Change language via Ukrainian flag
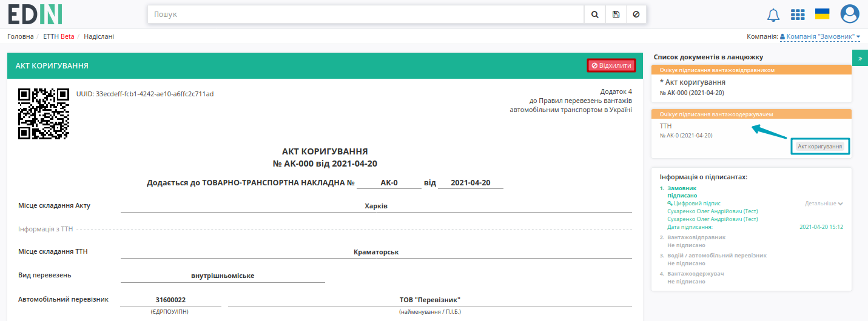Image resolution: width=868 pixels, height=321 pixels. click(x=823, y=14)
